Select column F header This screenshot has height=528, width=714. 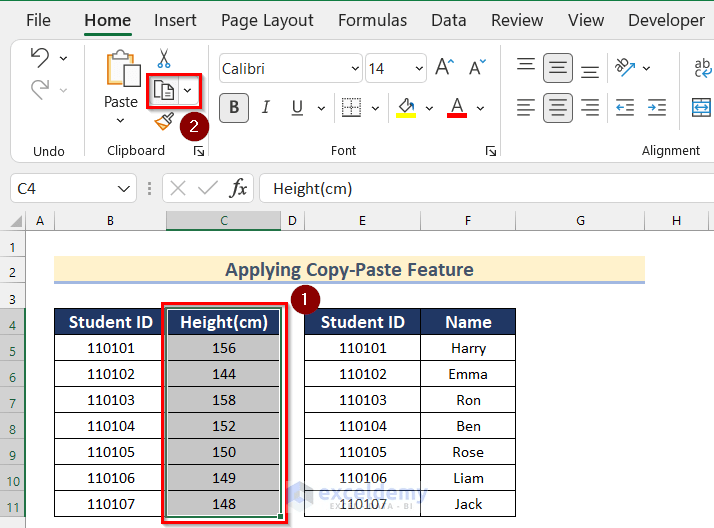(x=468, y=221)
